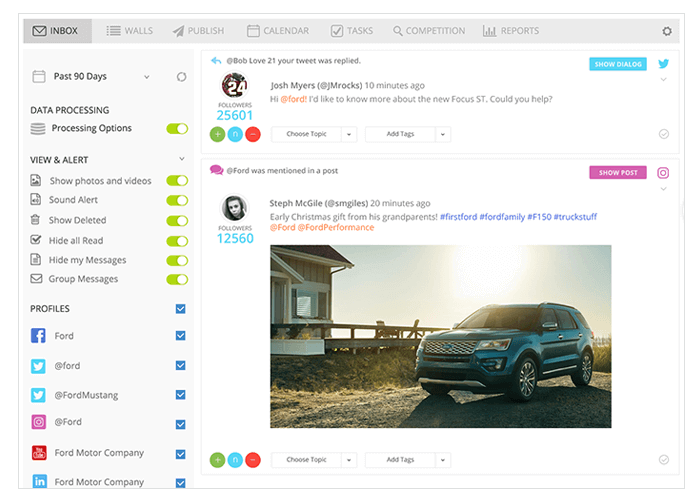
Task: Switch to the INBOX tab
Action: pos(58,31)
